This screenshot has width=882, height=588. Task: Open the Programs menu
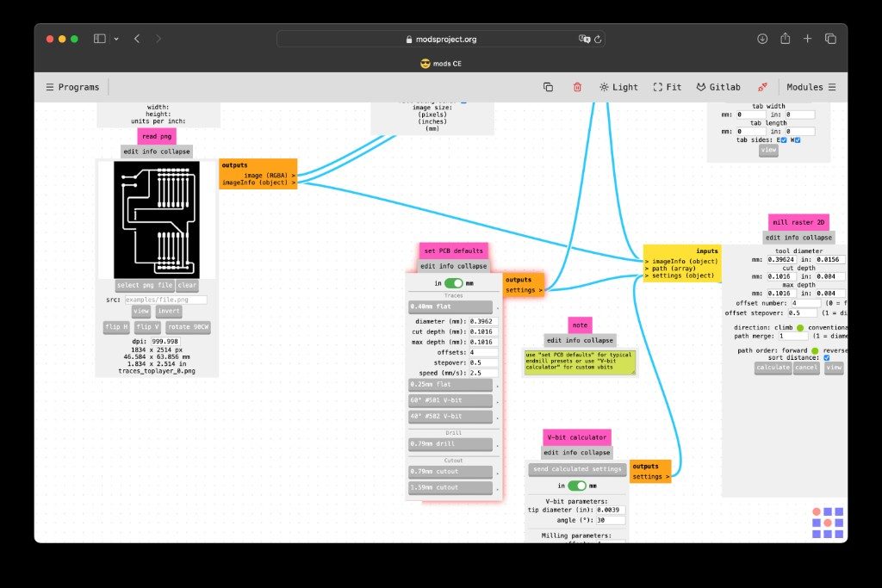(72, 87)
